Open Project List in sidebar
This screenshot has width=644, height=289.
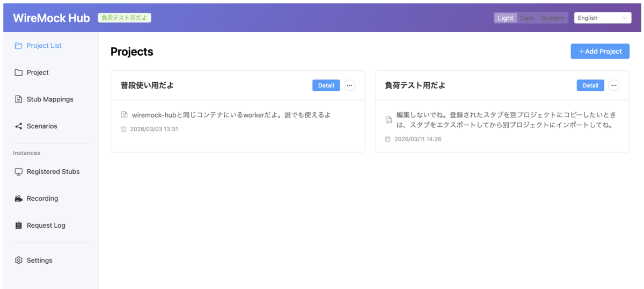[x=51, y=46]
